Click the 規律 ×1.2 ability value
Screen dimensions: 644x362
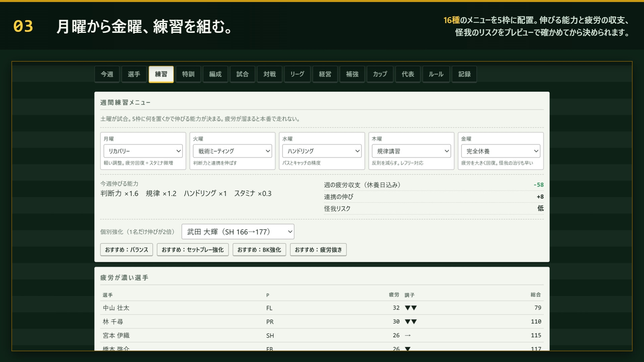tap(161, 193)
